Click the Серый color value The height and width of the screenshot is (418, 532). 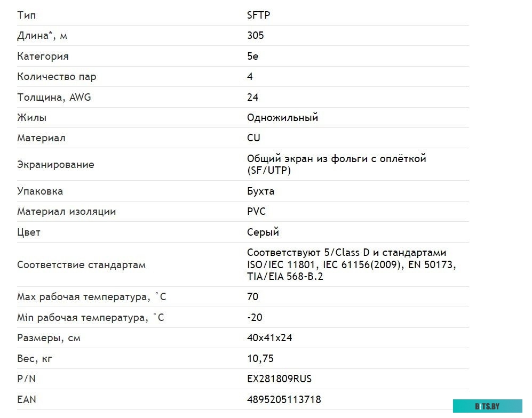263,232
